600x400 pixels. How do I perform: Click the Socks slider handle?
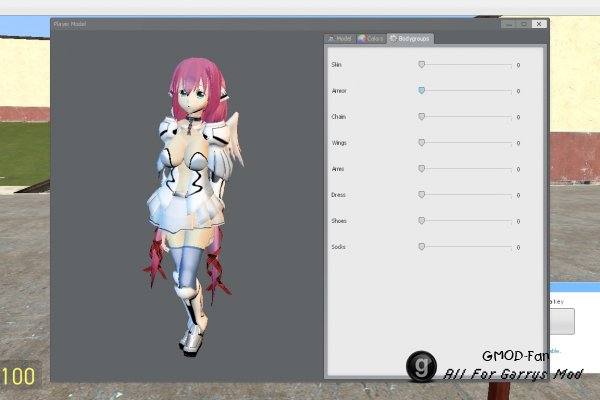[x=421, y=247]
